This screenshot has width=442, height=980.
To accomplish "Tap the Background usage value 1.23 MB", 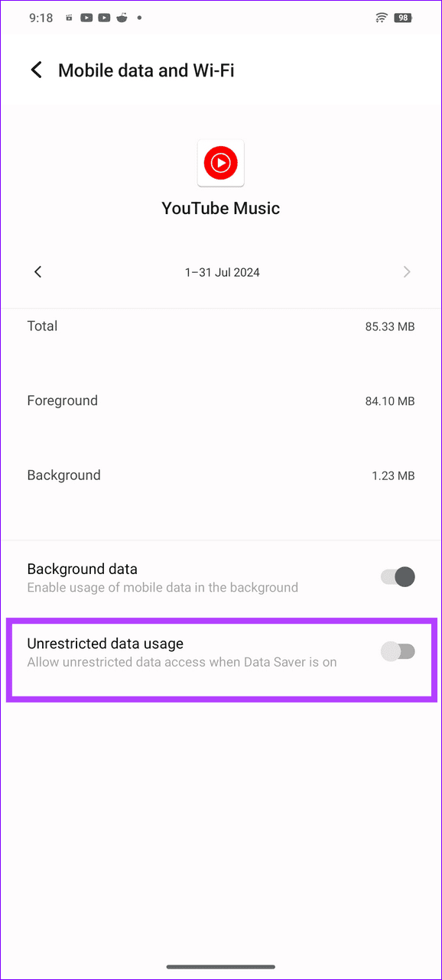I will pos(392,475).
